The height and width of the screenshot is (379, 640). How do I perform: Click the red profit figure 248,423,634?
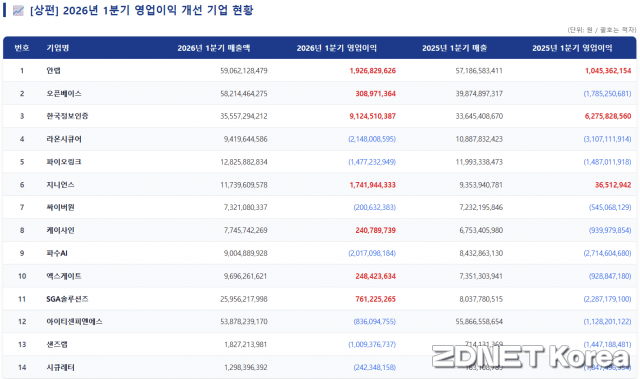pyautogui.click(x=376, y=276)
